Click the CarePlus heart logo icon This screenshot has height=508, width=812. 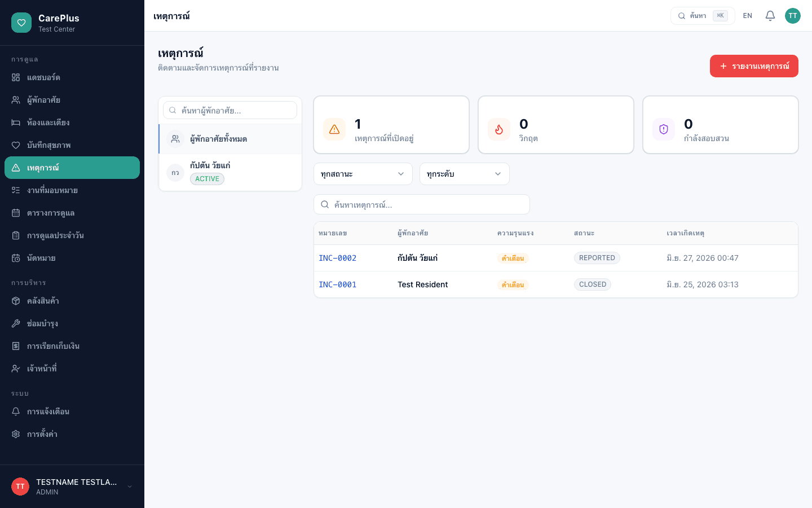click(x=21, y=23)
